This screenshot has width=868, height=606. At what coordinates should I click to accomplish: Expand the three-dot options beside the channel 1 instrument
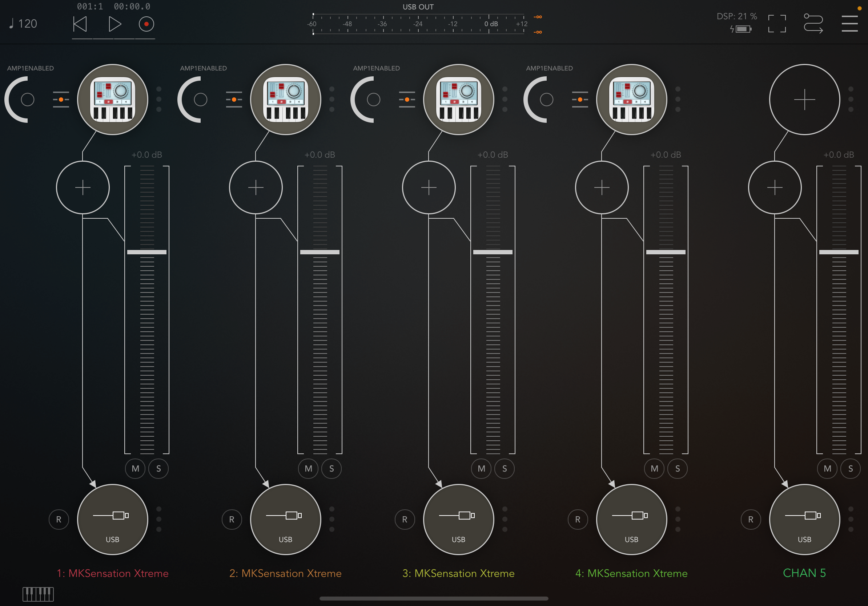[159, 99]
